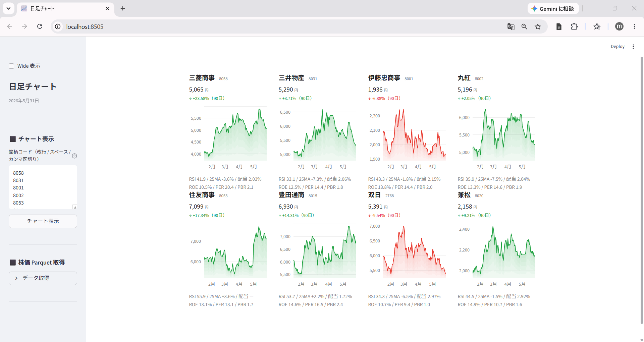
Task: Close the 日足チャート tab
Action: pos(107,8)
